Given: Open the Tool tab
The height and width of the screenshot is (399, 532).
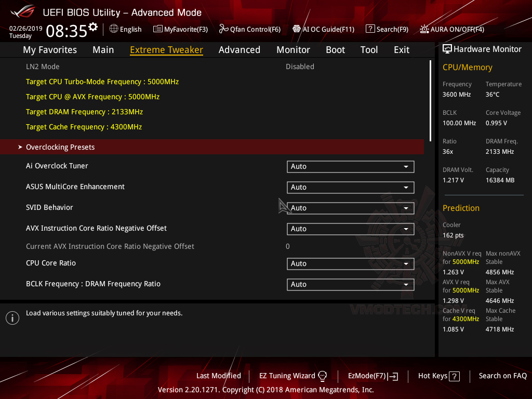Looking at the screenshot, I should point(369,50).
